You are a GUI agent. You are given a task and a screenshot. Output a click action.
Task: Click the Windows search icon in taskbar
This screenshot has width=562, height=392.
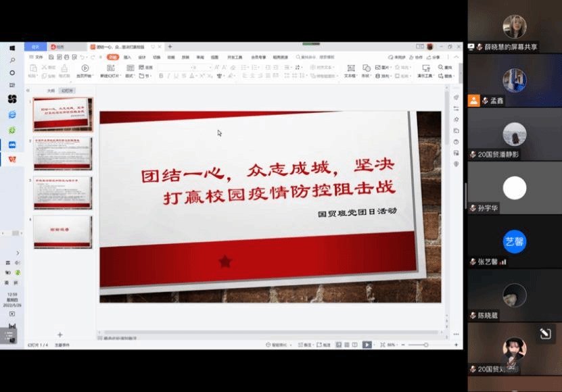pyautogui.click(x=12, y=60)
